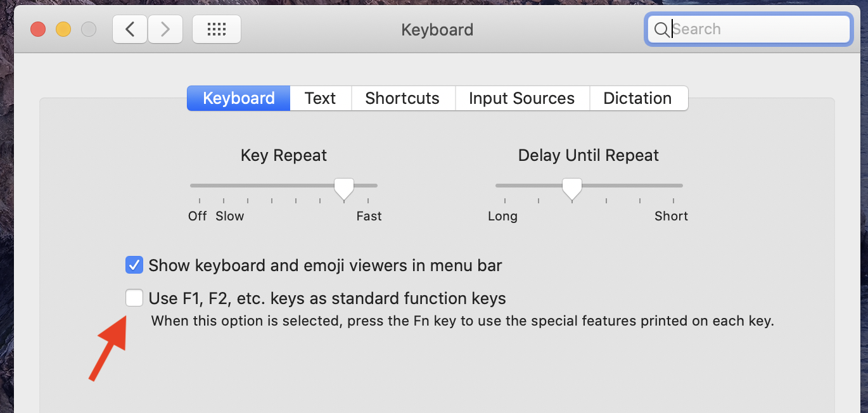Screen dimensions: 868x413
Task: Close the Keyboard preferences window
Action: (38, 29)
